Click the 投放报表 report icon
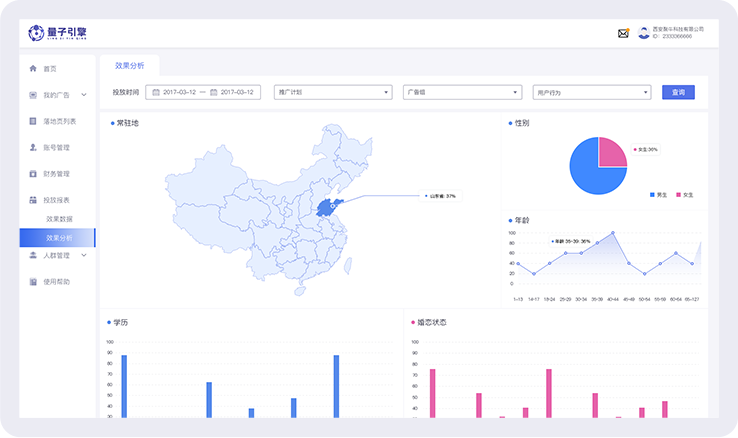Viewport: 738px width, 438px height. [x=33, y=200]
